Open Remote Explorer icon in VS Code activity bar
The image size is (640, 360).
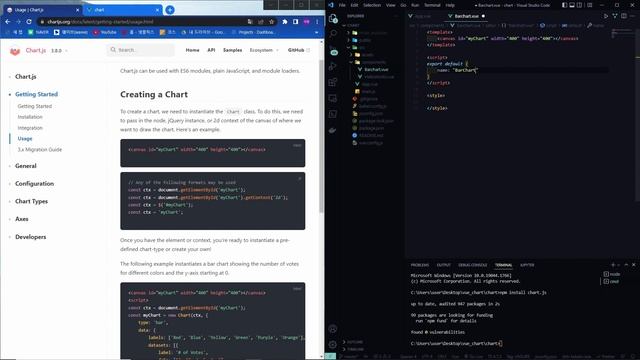(333, 98)
